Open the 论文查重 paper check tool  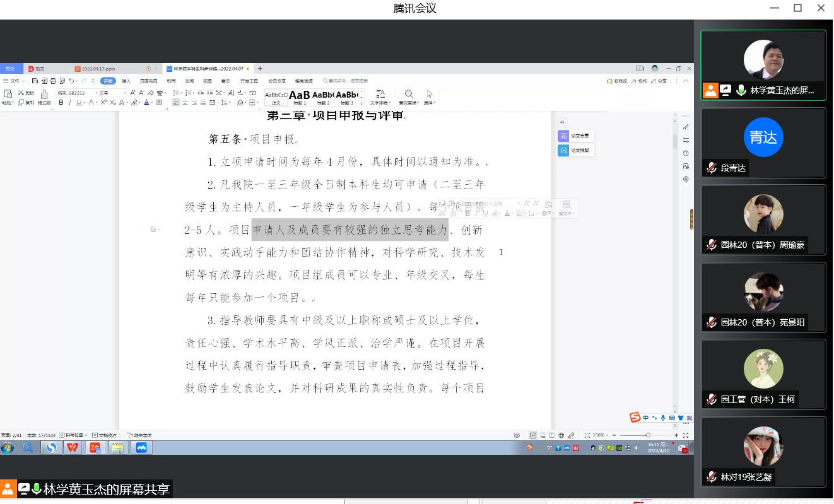point(568,136)
